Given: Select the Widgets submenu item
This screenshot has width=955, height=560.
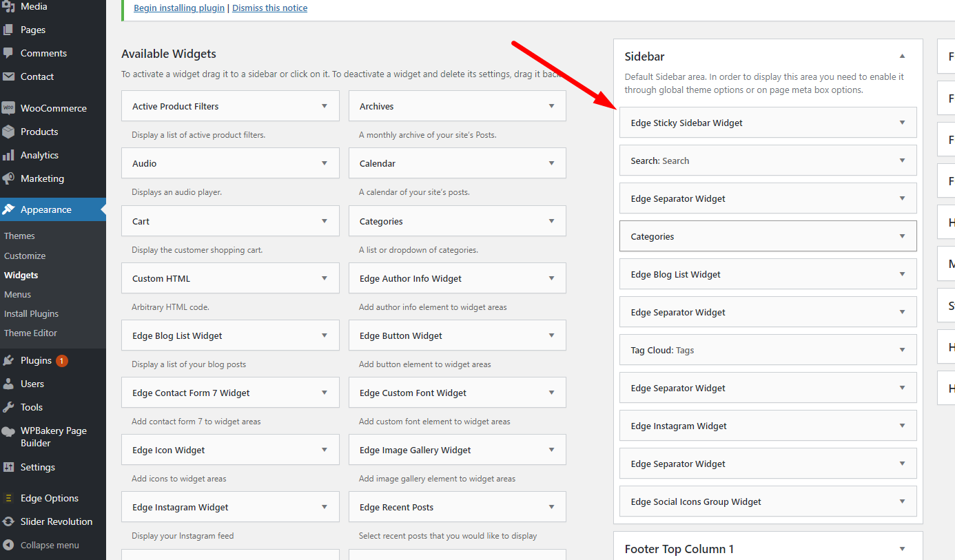Looking at the screenshot, I should pos(21,275).
